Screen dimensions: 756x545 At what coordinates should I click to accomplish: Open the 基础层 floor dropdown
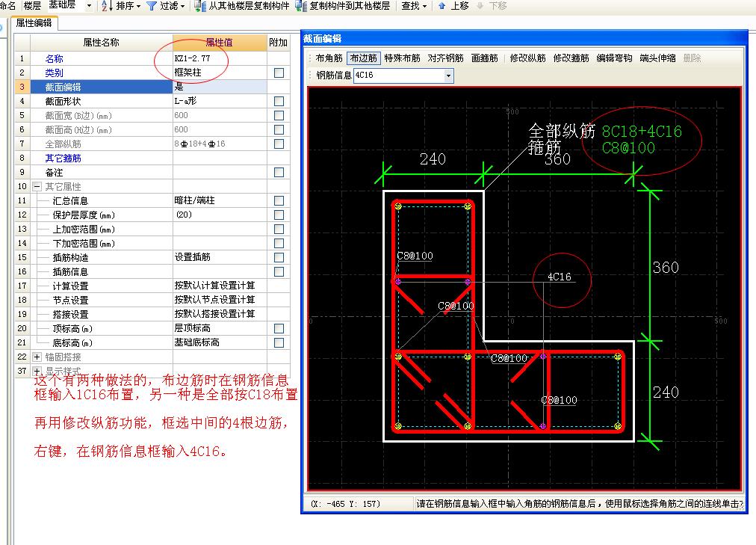coord(89,6)
